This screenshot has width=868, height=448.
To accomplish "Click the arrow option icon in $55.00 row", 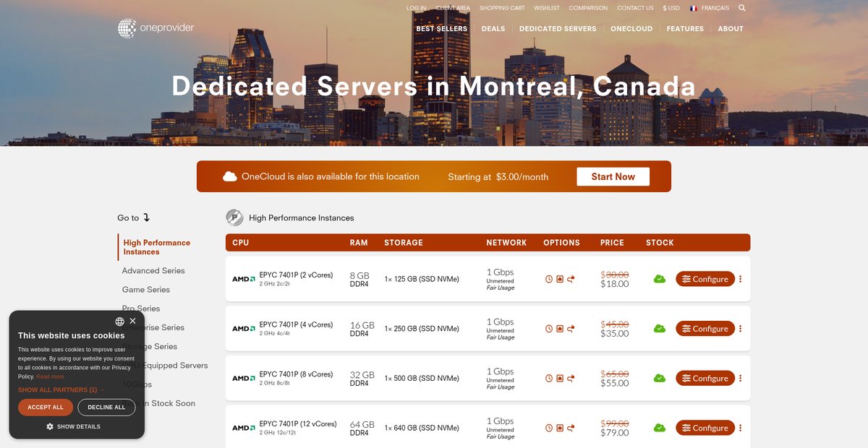I will pyautogui.click(x=571, y=378).
